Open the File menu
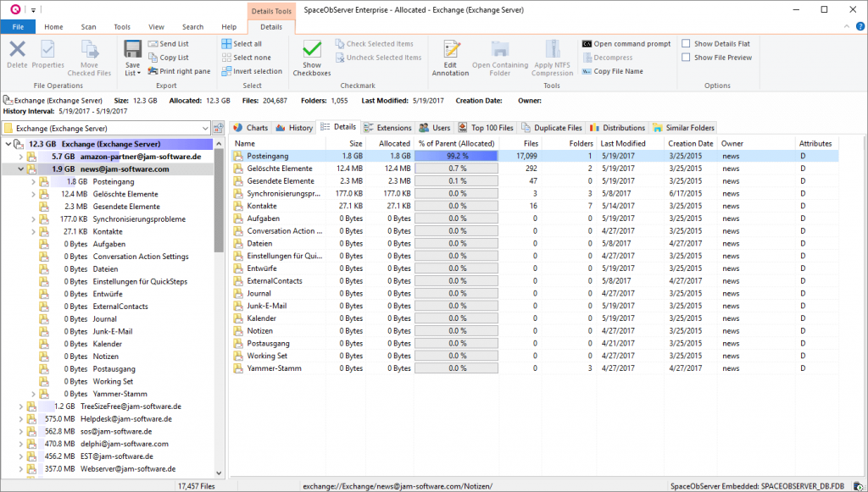This screenshot has width=868, height=492. 18,26
